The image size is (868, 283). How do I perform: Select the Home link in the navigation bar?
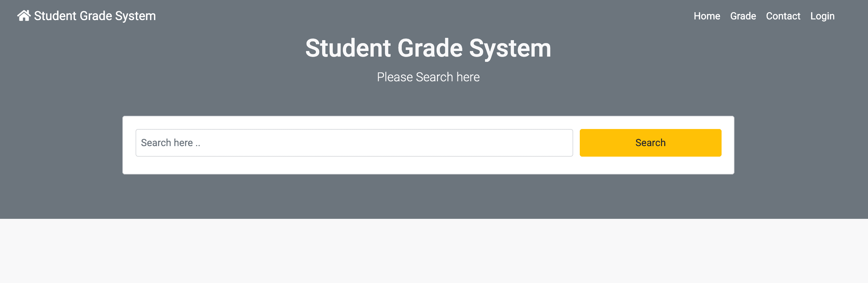click(706, 16)
